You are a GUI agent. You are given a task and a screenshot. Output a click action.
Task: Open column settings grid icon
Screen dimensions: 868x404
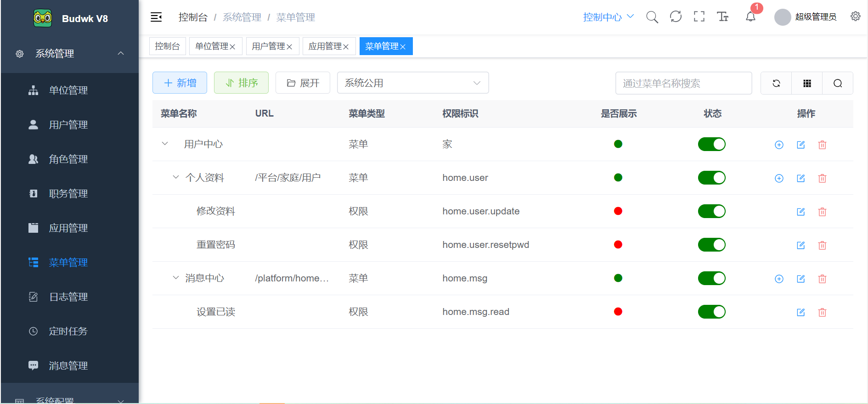pos(807,83)
